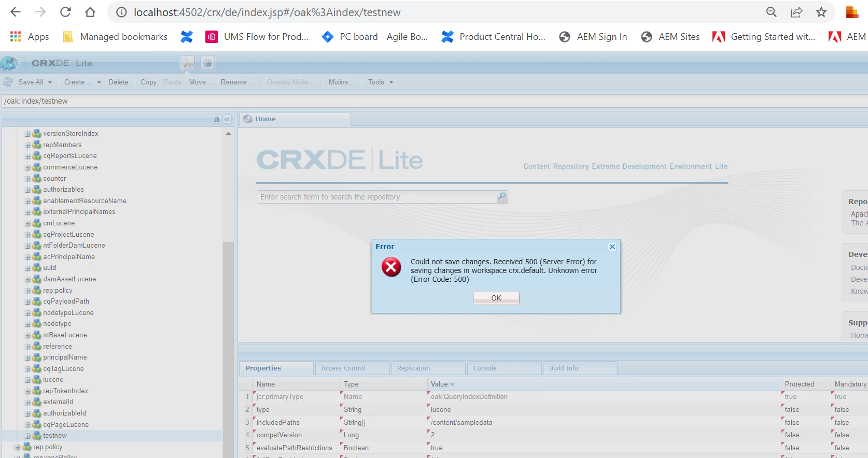Select the rep:policy root node
The height and width of the screenshot is (458, 868).
[48, 447]
